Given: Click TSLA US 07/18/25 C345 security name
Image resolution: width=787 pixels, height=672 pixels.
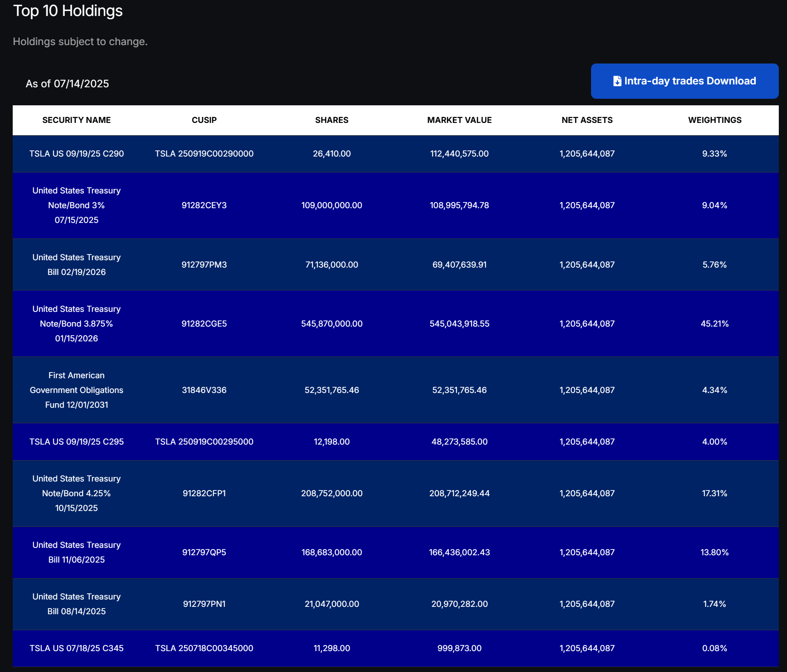Looking at the screenshot, I should point(77,648).
